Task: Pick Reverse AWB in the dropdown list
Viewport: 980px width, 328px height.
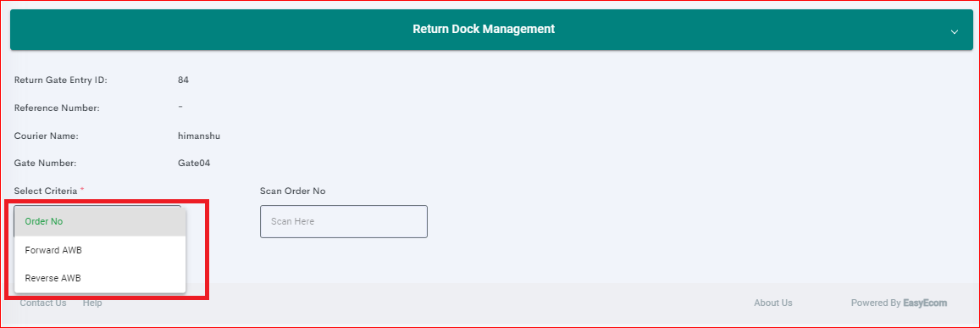Action: pyautogui.click(x=100, y=278)
